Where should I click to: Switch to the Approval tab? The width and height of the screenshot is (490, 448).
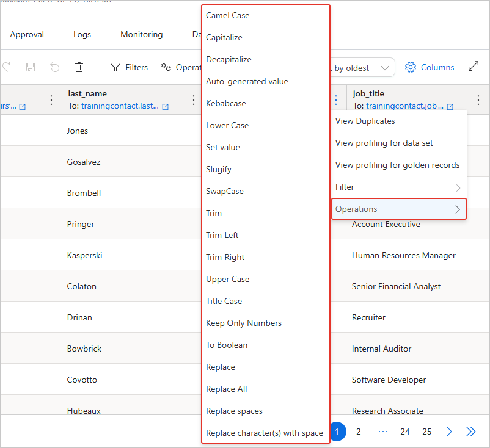click(27, 34)
